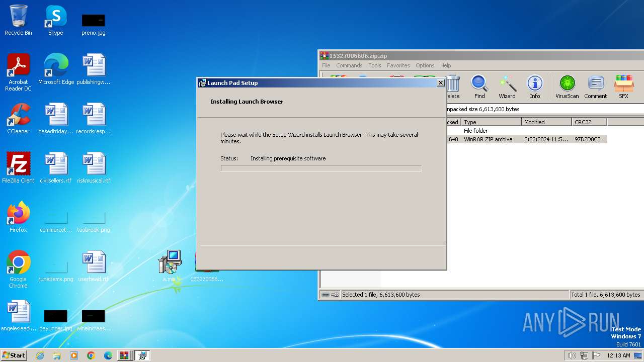Image resolution: width=644 pixels, height=362 pixels.
Task: Select the Firefox desktop shortcut
Action: click(x=18, y=217)
